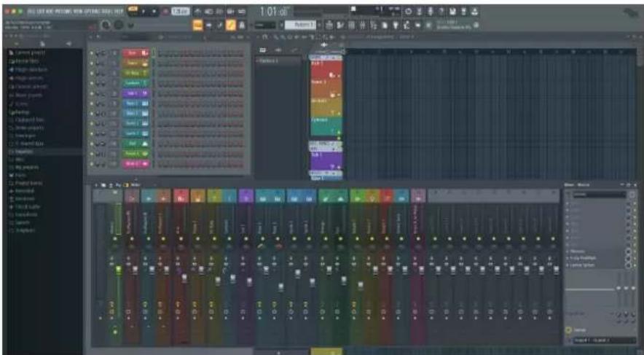Click the teal Cymbals channel button
This screenshot has height=355, width=644.
coord(136,83)
